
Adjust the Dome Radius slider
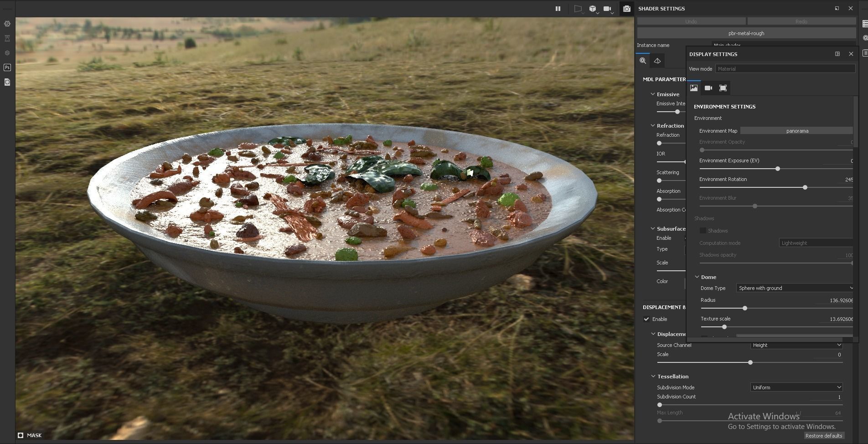click(744, 308)
